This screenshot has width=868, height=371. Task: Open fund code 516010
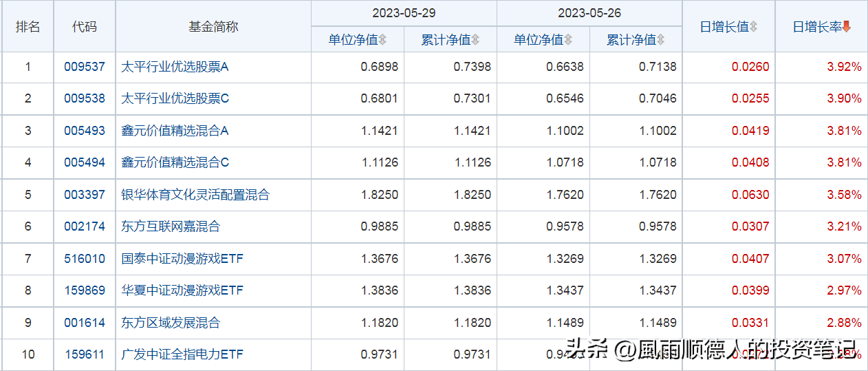point(85,259)
